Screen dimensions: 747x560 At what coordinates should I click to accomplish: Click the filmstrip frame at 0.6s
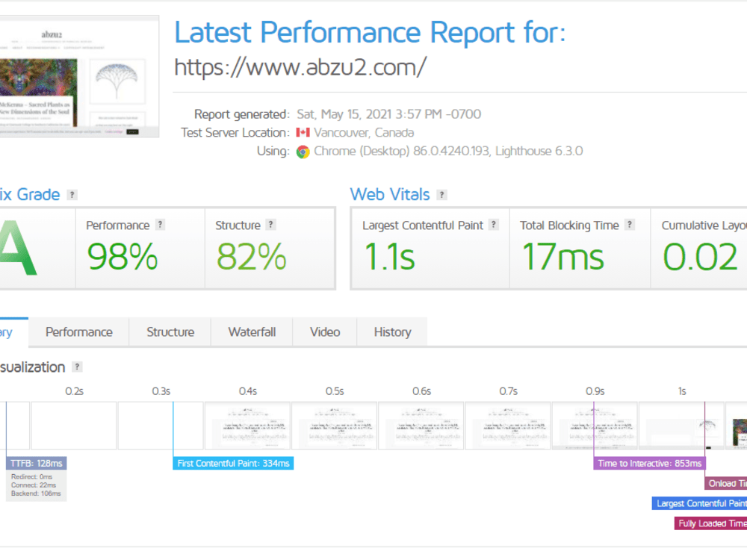(x=421, y=426)
